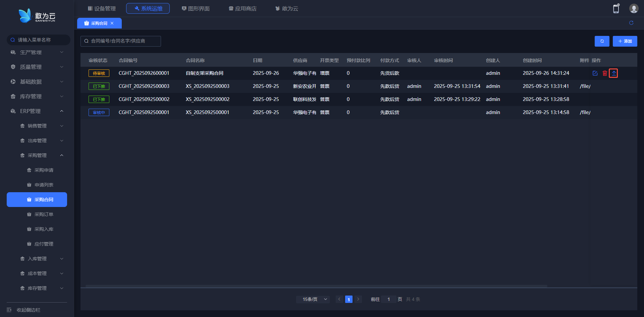
Task: Click the horizontal scrollbar under the table
Action: pos(316,286)
